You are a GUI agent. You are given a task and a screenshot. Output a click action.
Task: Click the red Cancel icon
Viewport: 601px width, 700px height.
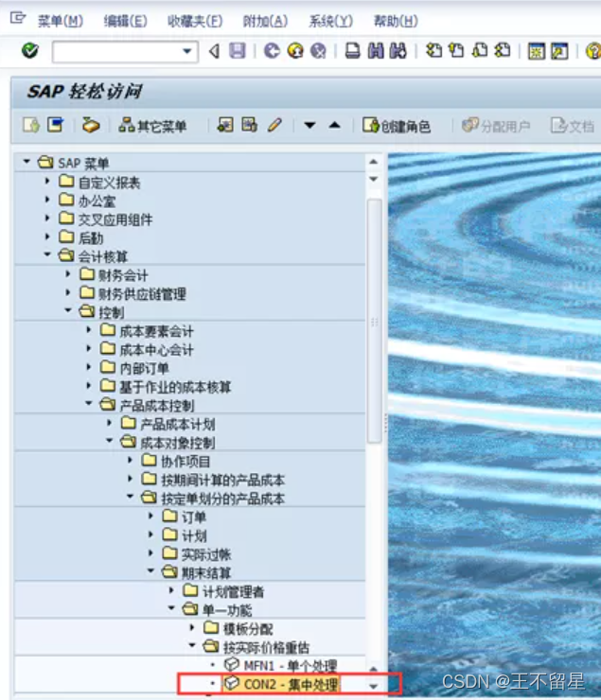[318, 51]
